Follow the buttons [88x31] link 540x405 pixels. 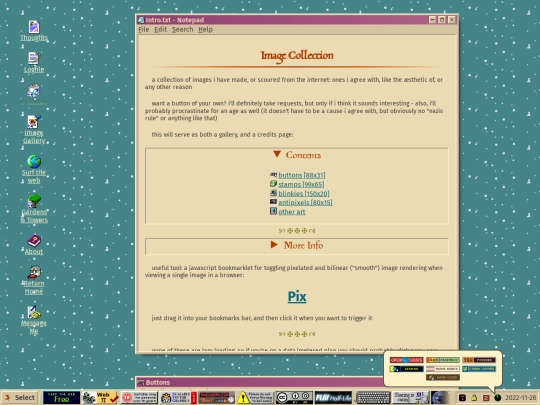[302, 175]
